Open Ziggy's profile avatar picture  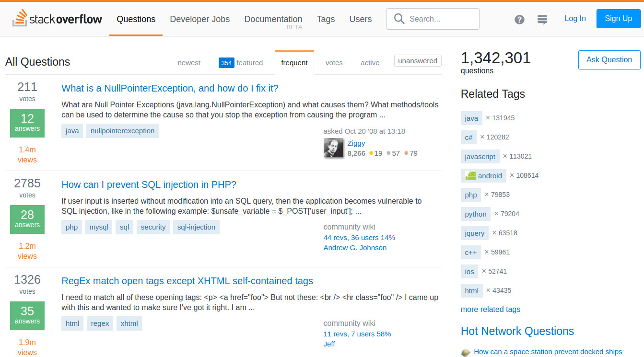[x=334, y=148]
